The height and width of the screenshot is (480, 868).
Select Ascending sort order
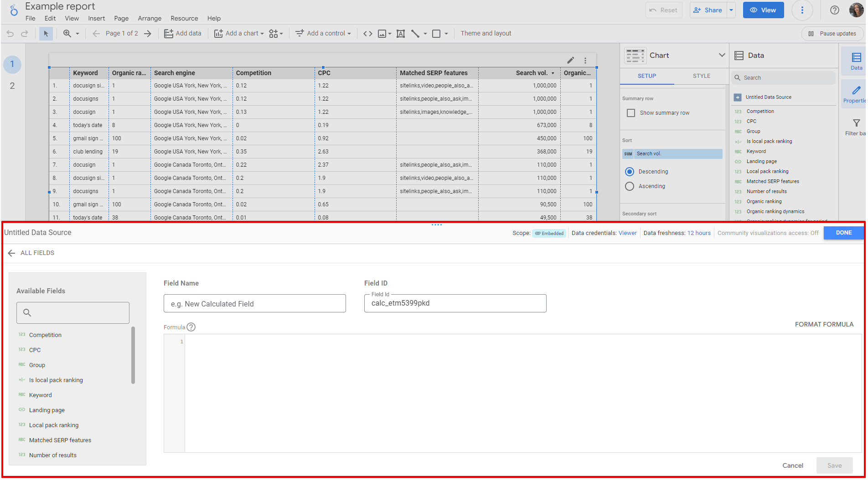click(630, 186)
